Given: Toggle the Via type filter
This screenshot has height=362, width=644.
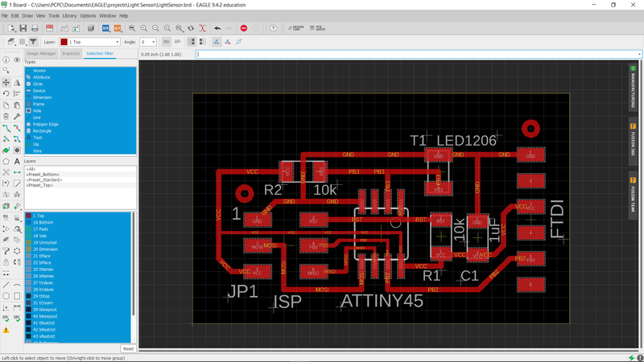Looking at the screenshot, I should (x=80, y=144).
